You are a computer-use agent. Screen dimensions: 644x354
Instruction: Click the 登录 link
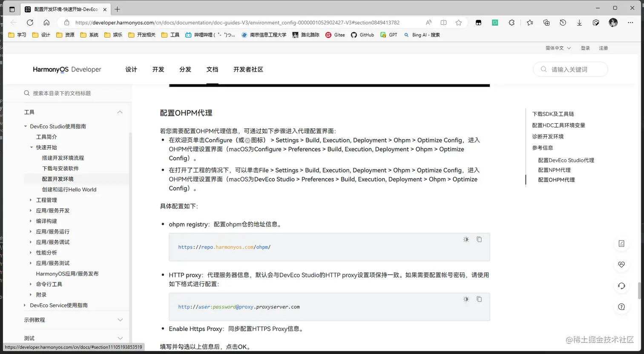[585, 48]
